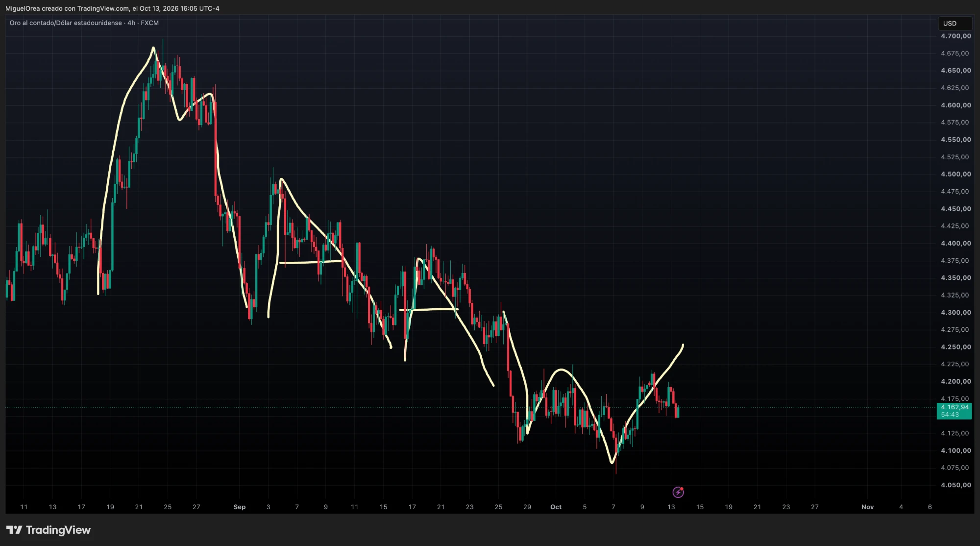Click the 4.300,00 price axis label
This screenshot has width=980, height=546.
[x=955, y=312]
